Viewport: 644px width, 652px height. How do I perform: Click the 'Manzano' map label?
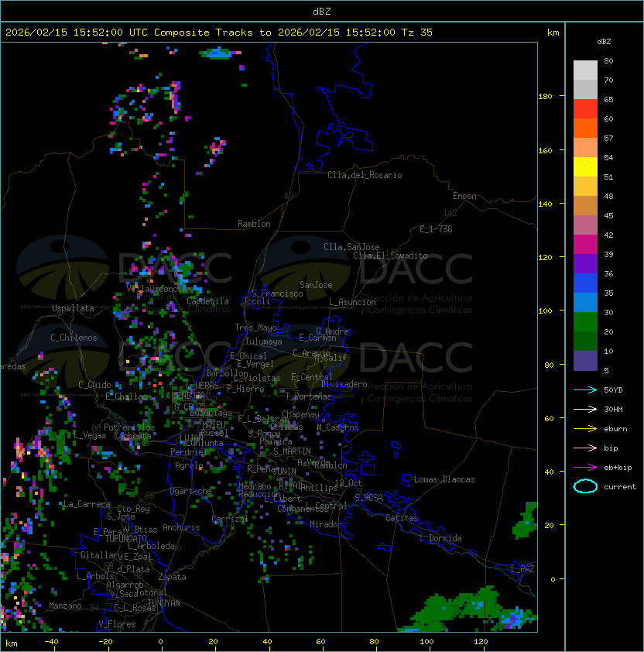pyautogui.click(x=65, y=606)
